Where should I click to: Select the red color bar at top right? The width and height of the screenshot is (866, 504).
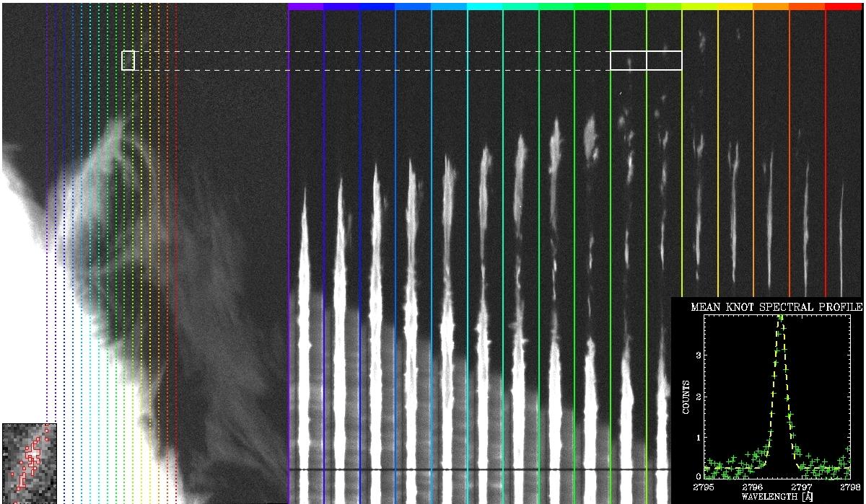click(x=845, y=6)
